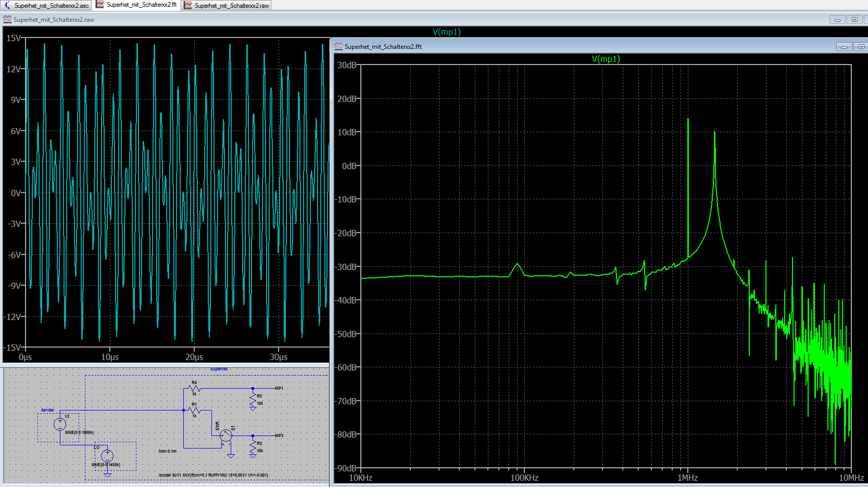Image resolution: width=868 pixels, height=487 pixels.
Task: Click the raw window's title bar icon
Action: coord(7,20)
